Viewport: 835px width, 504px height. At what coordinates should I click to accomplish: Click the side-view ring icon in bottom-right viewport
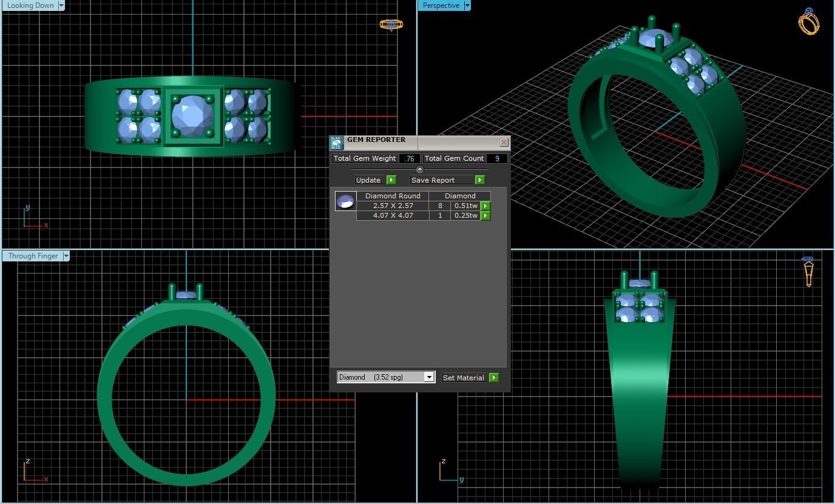click(808, 271)
